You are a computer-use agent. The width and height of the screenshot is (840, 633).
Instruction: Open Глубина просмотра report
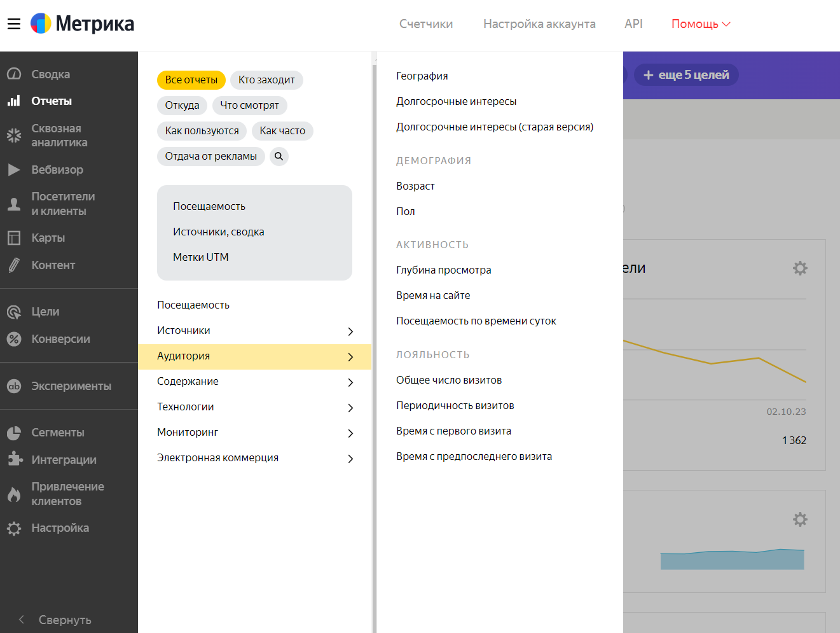[x=444, y=270]
